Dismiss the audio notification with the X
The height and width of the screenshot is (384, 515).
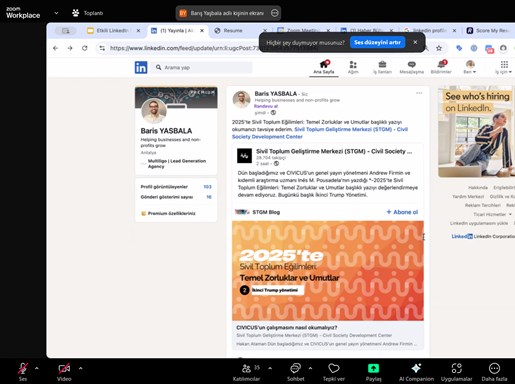[415, 42]
